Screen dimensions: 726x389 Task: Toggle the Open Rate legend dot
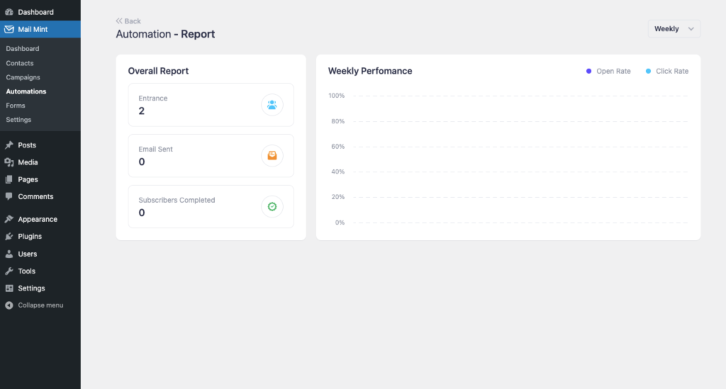(x=588, y=71)
